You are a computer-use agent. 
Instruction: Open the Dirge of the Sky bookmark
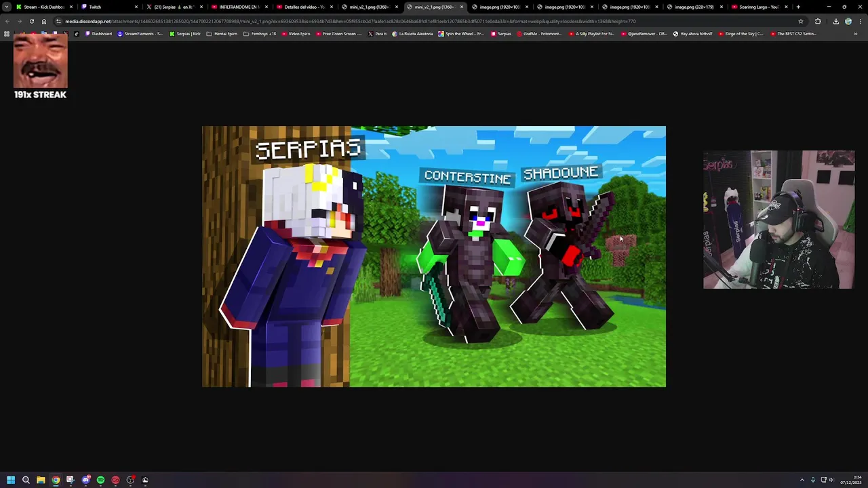pos(741,33)
